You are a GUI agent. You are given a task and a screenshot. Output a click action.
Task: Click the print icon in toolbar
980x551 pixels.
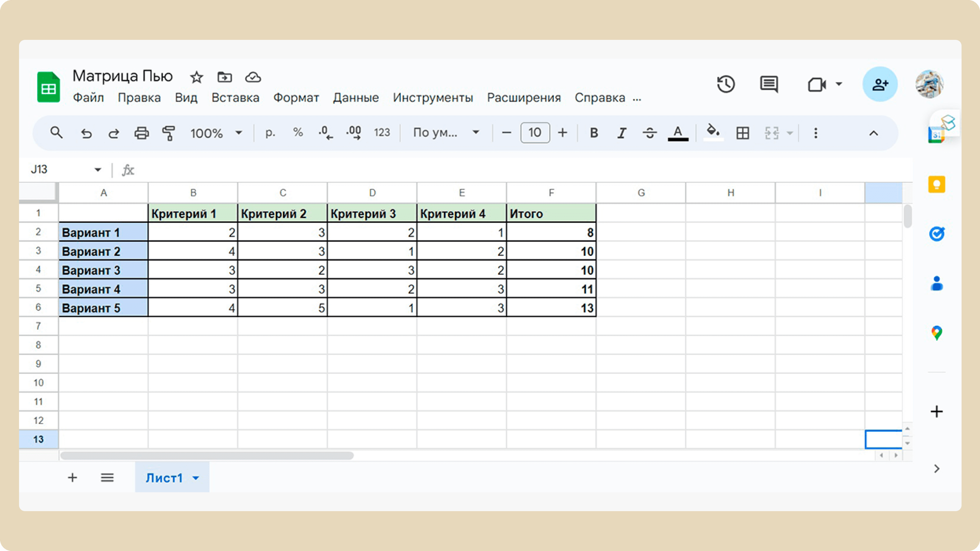pyautogui.click(x=142, y=133)
